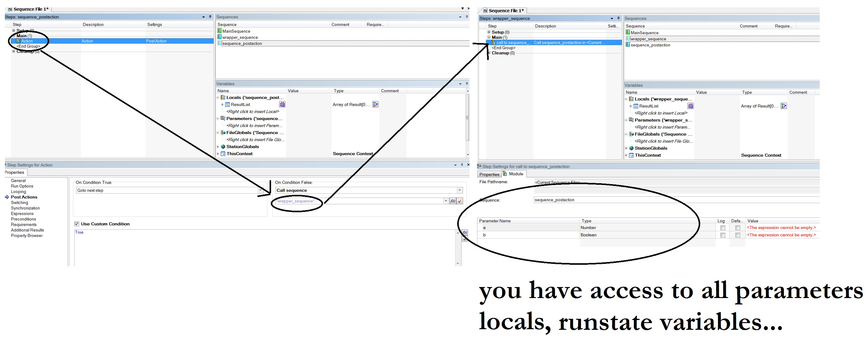Viewport: 868px width, 364px height.
Task: Toggle Log checkbox for parameter b
Action: tap(723, 235)
